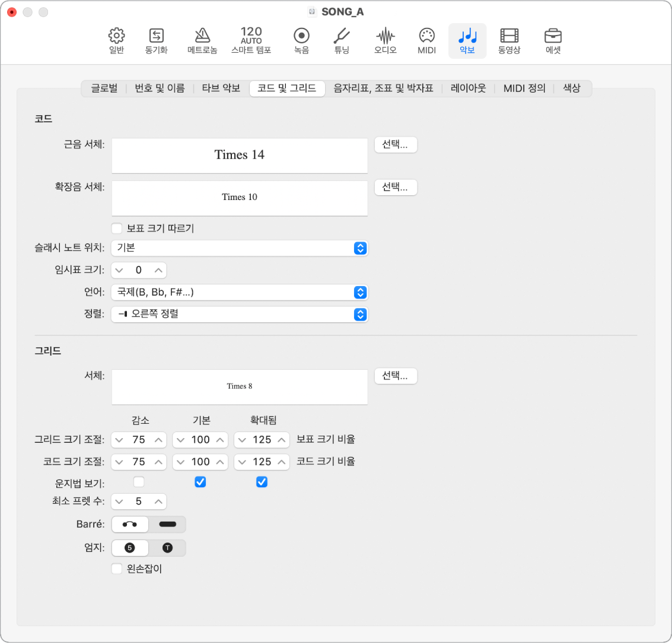Image resolution: width=672 pixels, height=644 pixels.
Task: Select the solid bar Barré style
Action: click(x=167, y=524)
